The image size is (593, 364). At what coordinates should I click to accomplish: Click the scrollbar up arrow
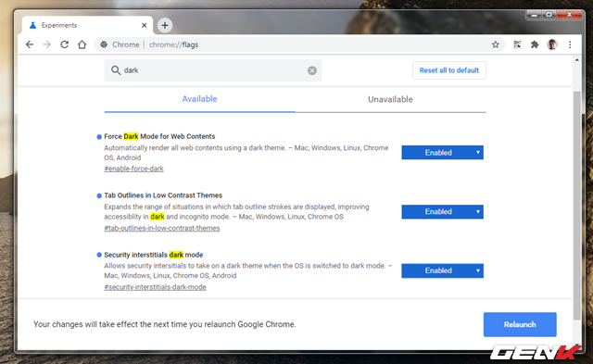click(x=576, y=59)
